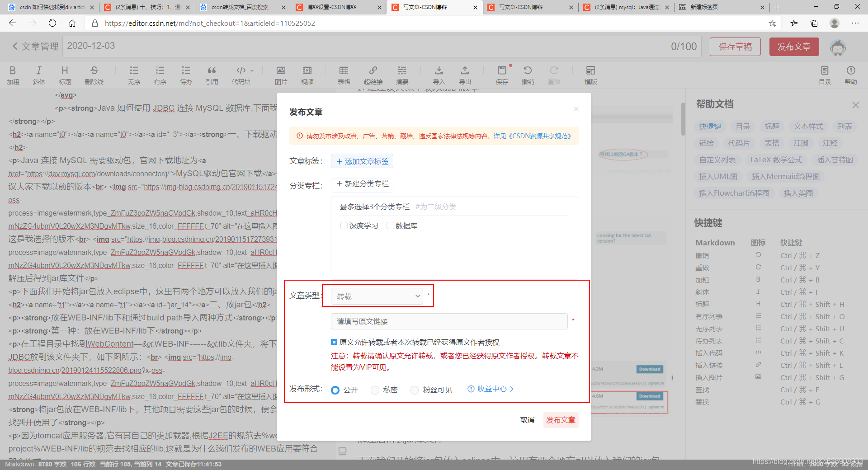Switch to the 新建标签页 browser tab

[722, 7]
